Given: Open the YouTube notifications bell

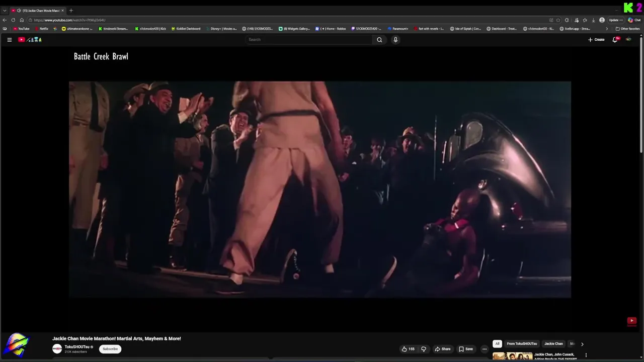Looking at the screenshot, I should click(615, 40).
